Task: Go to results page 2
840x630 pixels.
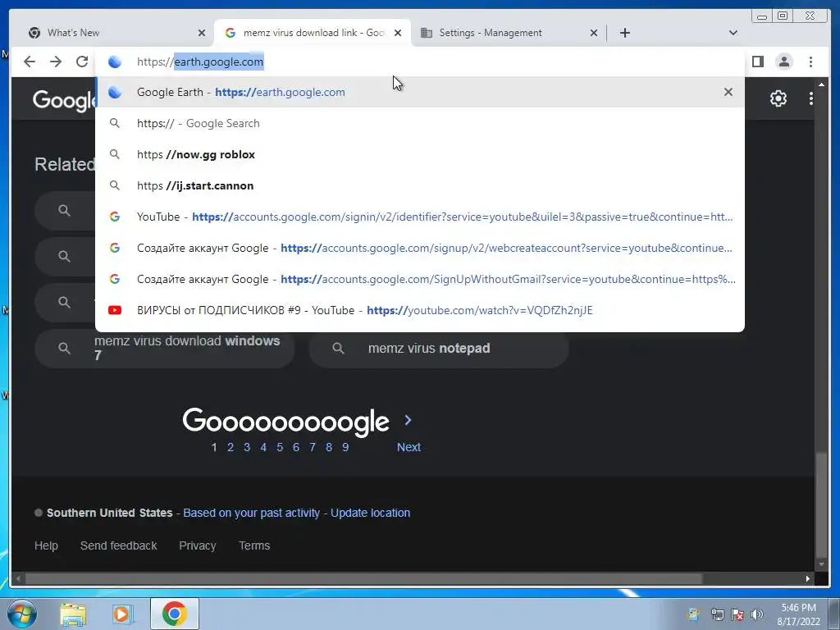Action: (x=231, y=447)
